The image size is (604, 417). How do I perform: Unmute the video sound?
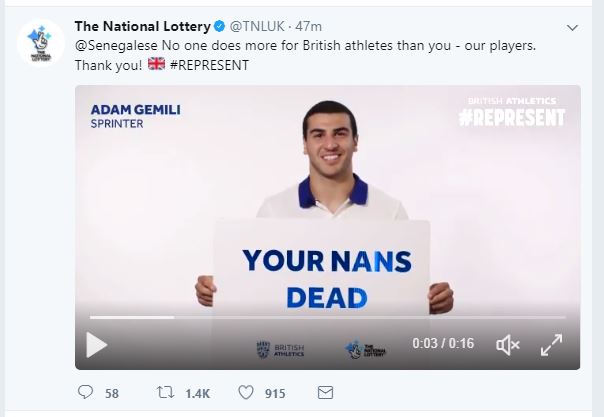pyautogui.click(x=508, y=345)
